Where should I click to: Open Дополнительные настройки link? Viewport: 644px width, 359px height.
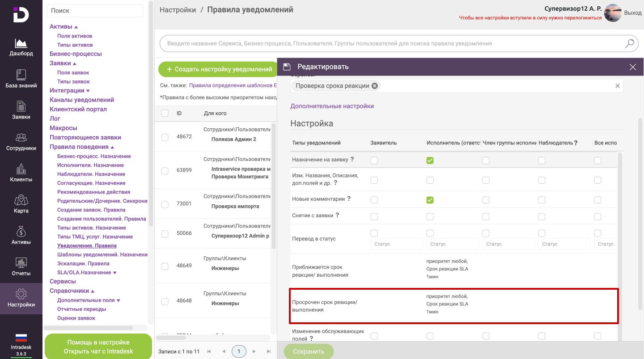click(332, 106)
